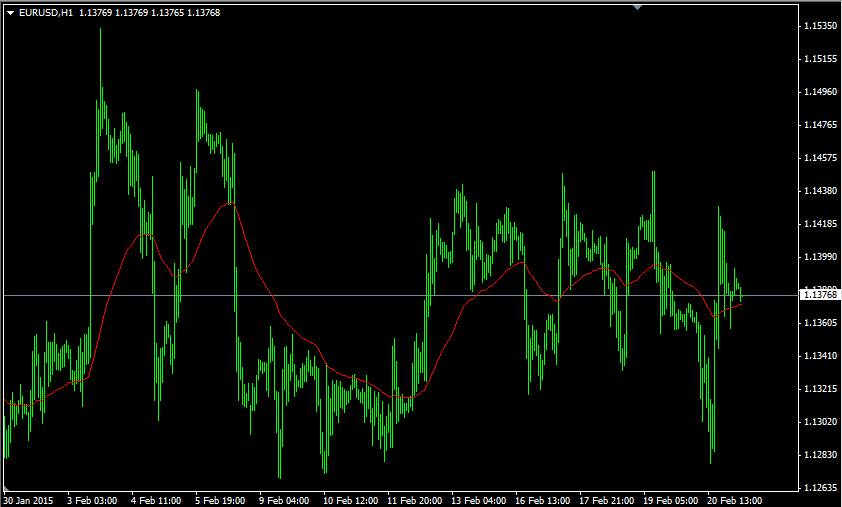
Task: Click the small triangle marker at chart's bottom-left corner
Action: point(6,489)
